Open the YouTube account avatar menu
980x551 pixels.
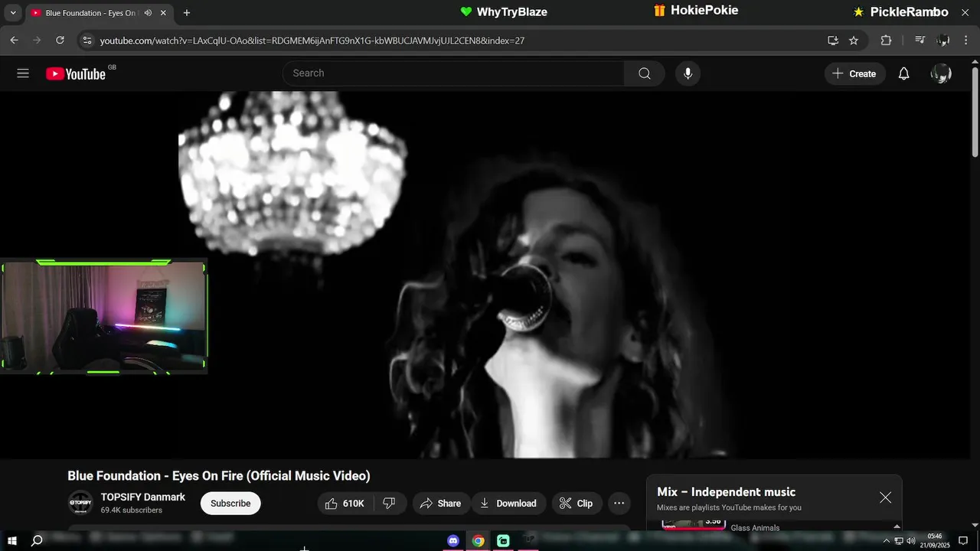(x=941, y=73)
